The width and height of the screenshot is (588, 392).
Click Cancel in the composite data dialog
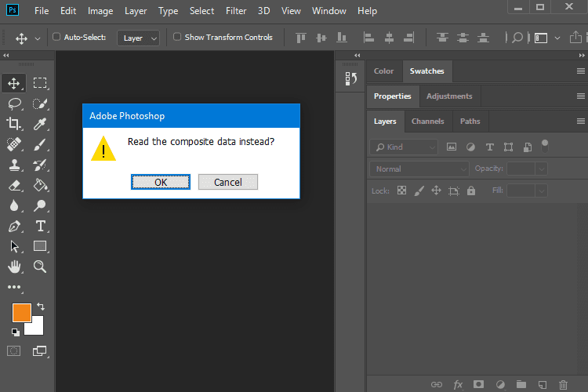(x=228, y=182)
